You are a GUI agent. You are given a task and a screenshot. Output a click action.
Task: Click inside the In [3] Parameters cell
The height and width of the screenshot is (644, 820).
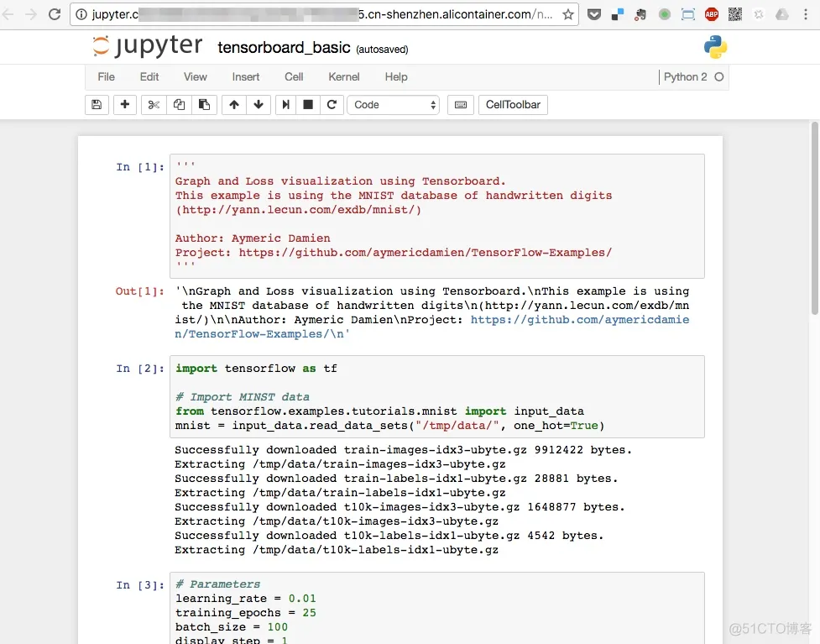pos(436,608)
